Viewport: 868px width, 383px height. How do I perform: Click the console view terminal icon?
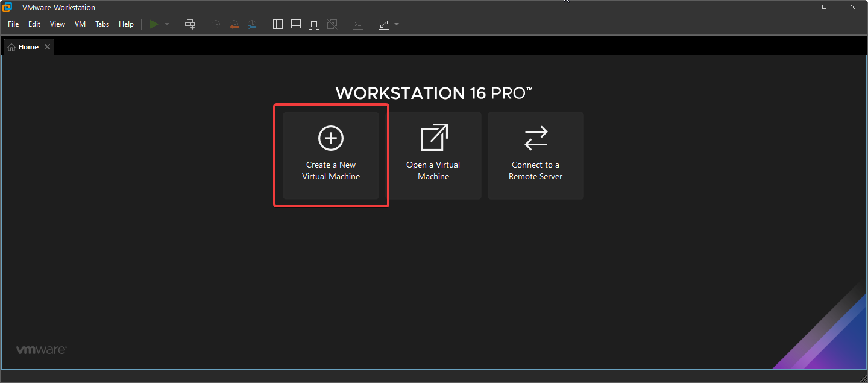(x=358, y=24)
